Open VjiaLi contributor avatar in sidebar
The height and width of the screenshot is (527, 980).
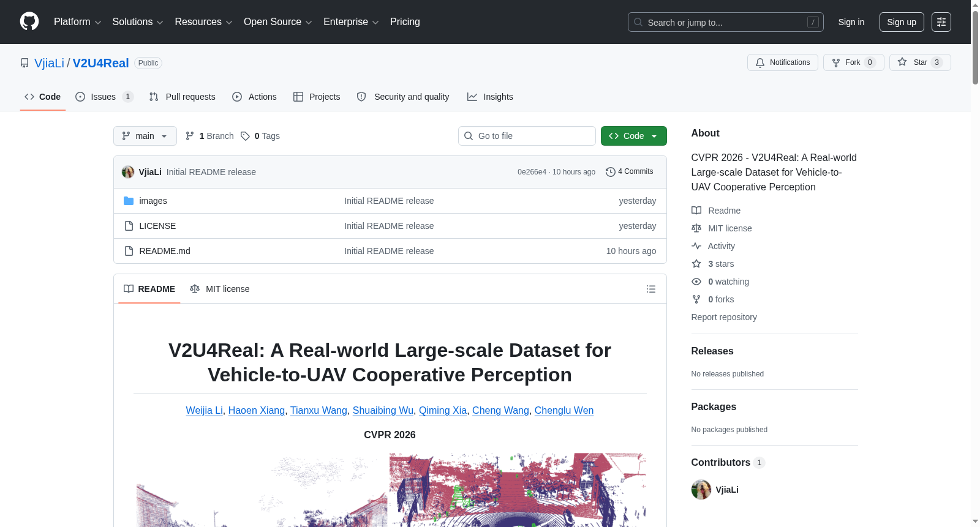tap(701, 490)
